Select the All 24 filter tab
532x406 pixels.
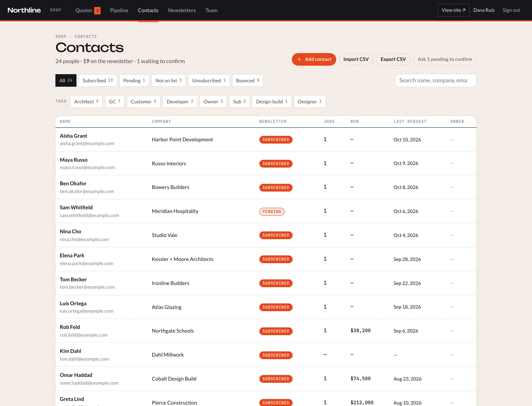coord(66,80)
